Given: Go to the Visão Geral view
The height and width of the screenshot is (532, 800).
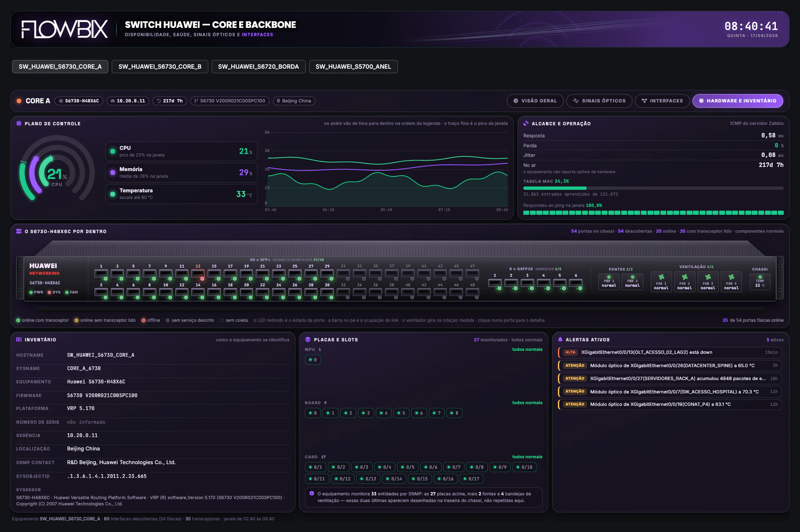Looking at the screenshot, I should coord(535,101).
